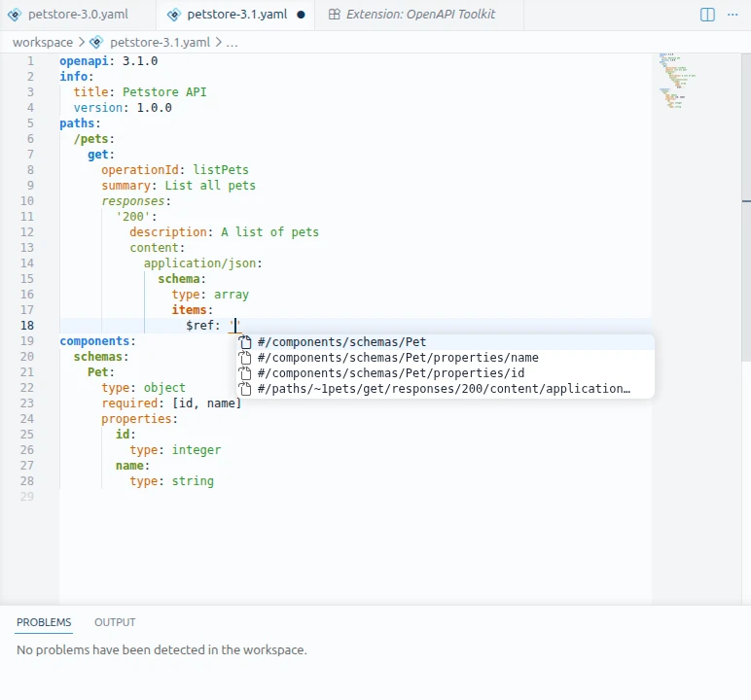Click the unsaved dot on petstore-3.1.yaml tab

(x=301, y=15)
